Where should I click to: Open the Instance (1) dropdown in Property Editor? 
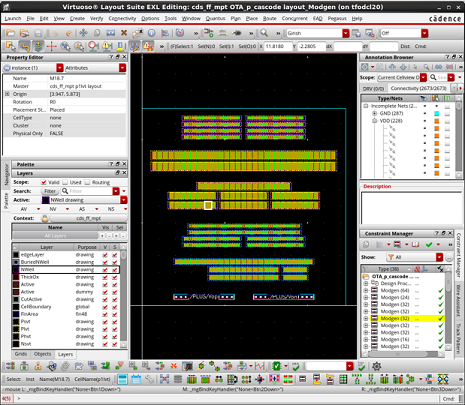click(60, 68)
